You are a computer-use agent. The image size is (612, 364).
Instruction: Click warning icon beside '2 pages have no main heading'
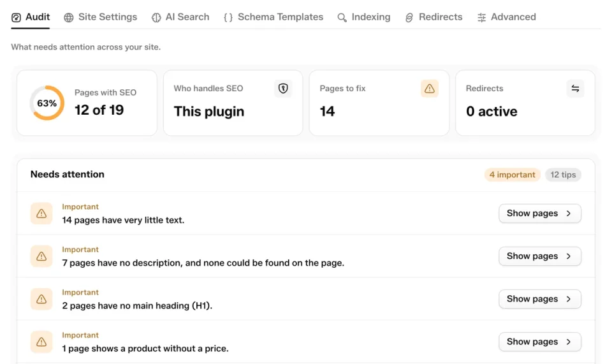pyautogui.click(x=41, y=299)
